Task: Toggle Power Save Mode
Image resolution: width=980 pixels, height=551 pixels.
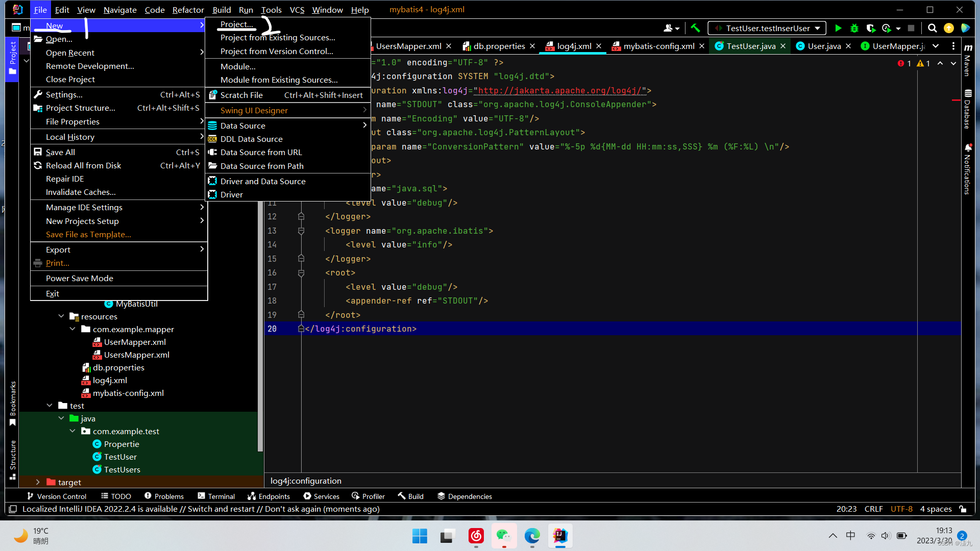Action: click(x=80, y=278)
